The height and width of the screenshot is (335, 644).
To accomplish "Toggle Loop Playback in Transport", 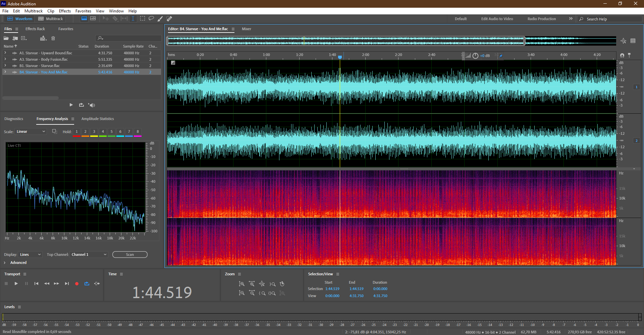I will tap(87, 284).
